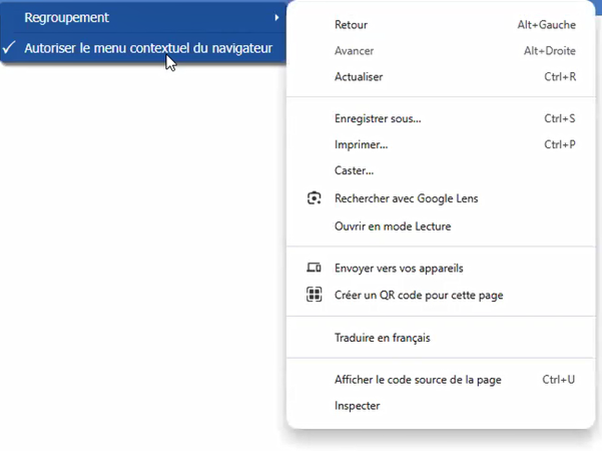
Task: Choose Envoyer vers vos appareils
Action: 441,268
